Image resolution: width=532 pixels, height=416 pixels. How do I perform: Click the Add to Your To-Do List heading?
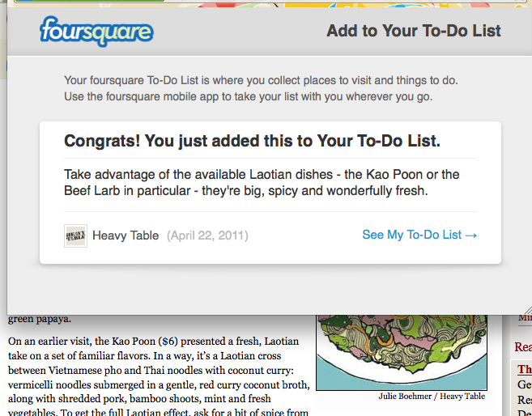[x=413, y=32]
